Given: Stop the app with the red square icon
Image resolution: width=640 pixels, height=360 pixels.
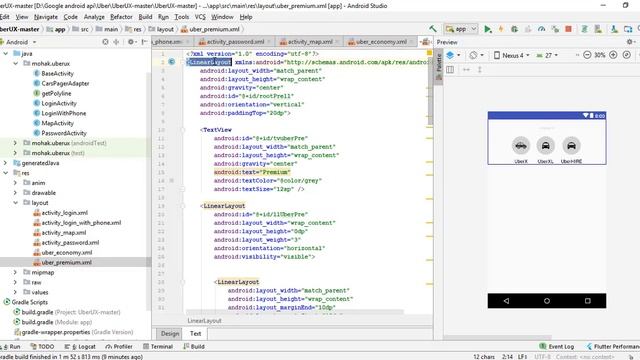Looking at the screenshot, I should tap(568, 29).
